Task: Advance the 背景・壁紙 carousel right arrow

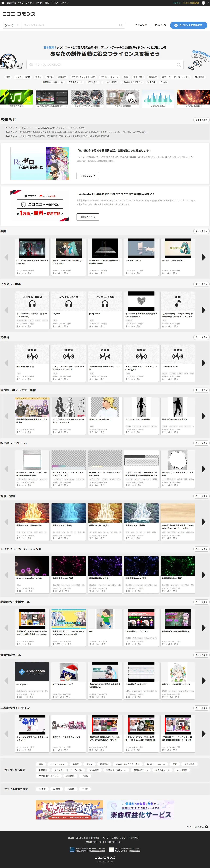Action: (204, 522)
